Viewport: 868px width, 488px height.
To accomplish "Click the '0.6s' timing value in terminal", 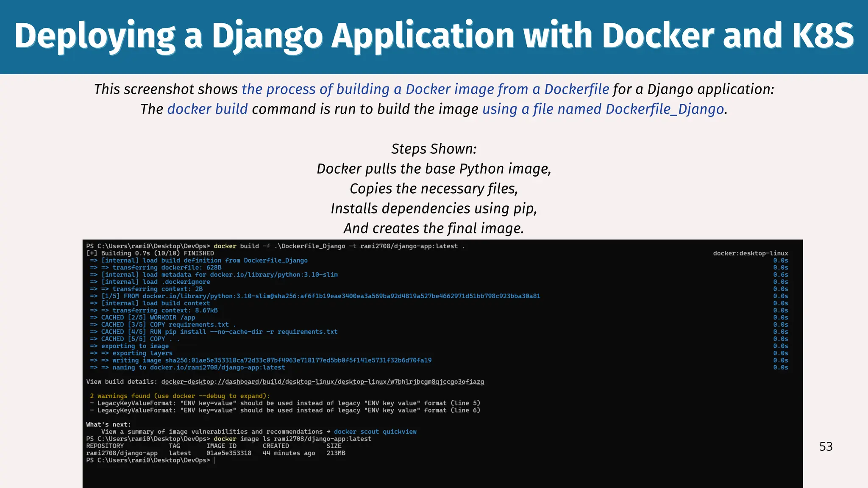I will click(x=780, y=275).
